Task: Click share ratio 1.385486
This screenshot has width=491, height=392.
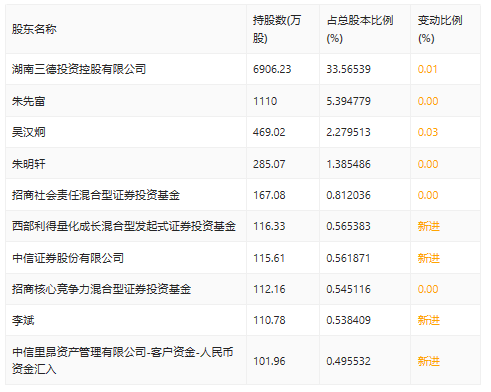Action: [348, 164]
